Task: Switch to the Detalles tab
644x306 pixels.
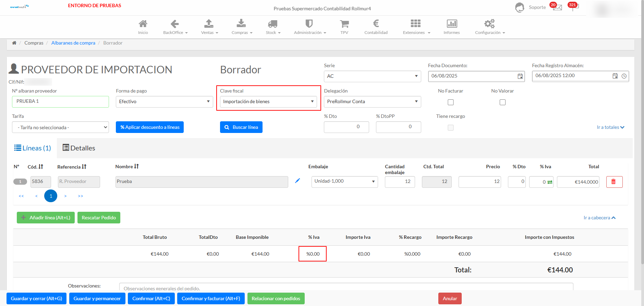Action: click(79, 148)
